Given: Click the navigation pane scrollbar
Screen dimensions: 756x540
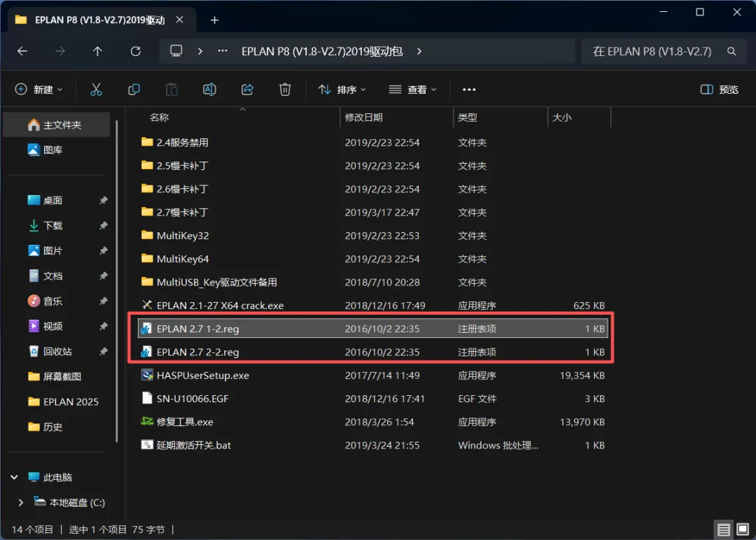Looking at the screenshot, I should pyautogui.click(x=117, y=280).
